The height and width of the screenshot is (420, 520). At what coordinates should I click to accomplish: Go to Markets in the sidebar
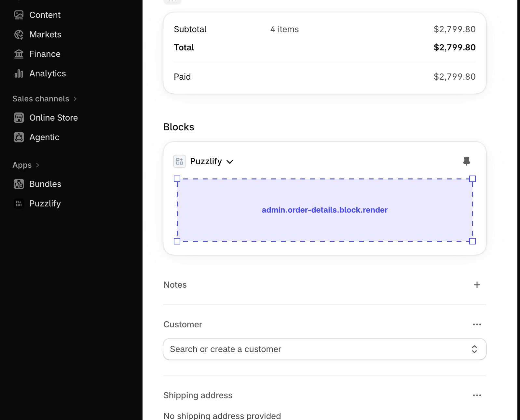[45, 34]
